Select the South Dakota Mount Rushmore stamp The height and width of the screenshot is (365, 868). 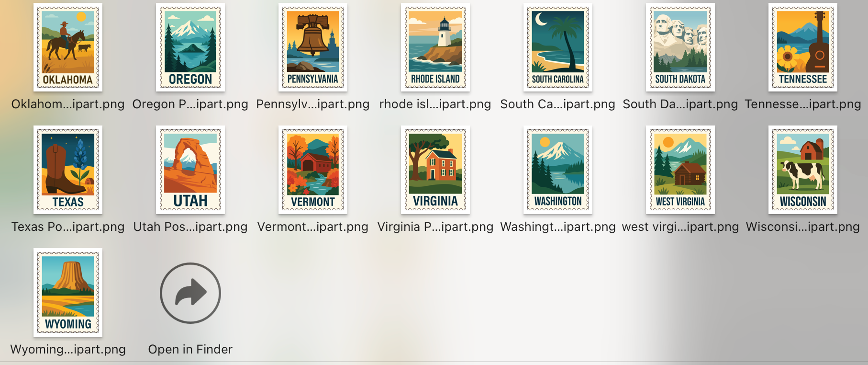click(680, 47)
